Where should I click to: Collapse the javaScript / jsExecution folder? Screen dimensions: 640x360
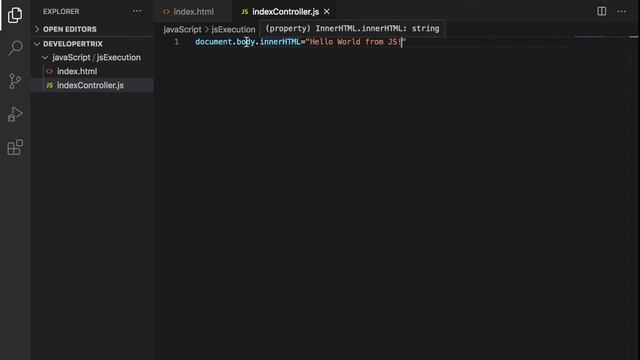92,58
